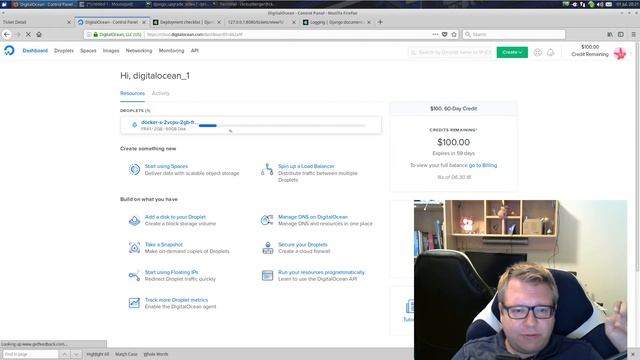Open the Spaces nav item
The height and width of the screenshot is (360, 640).
click(x=88, y=51)
